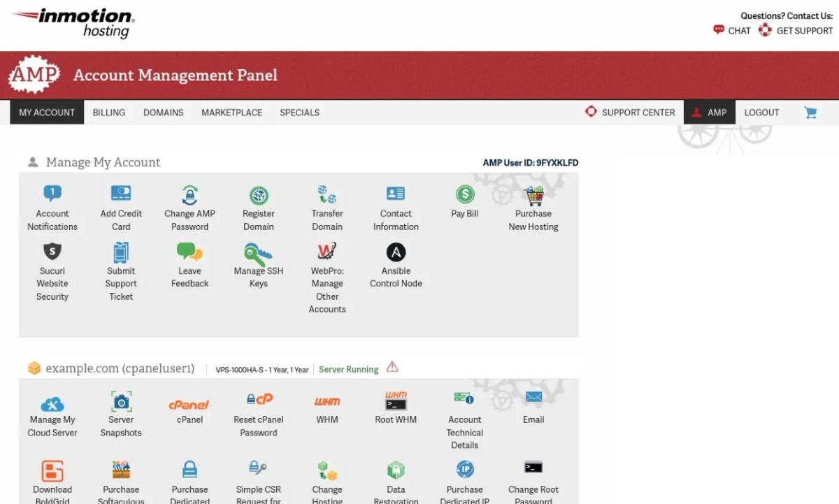Image resolution: width=839 pixels, height=504 pixels.
Task: Switch to the BILLING tab
Action: click(x=109, y=113)
